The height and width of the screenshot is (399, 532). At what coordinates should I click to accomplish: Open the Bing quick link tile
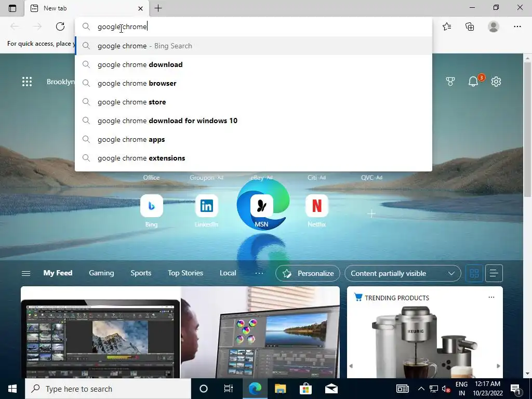pos(151,206)
